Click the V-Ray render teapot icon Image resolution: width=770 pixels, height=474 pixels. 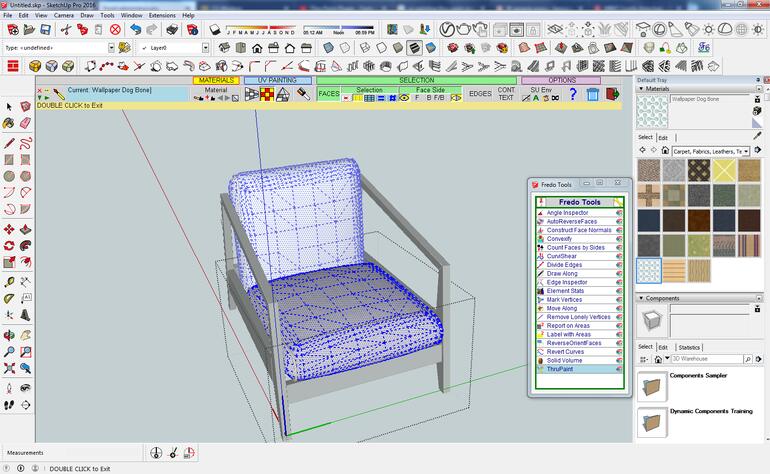pos(463,30)
